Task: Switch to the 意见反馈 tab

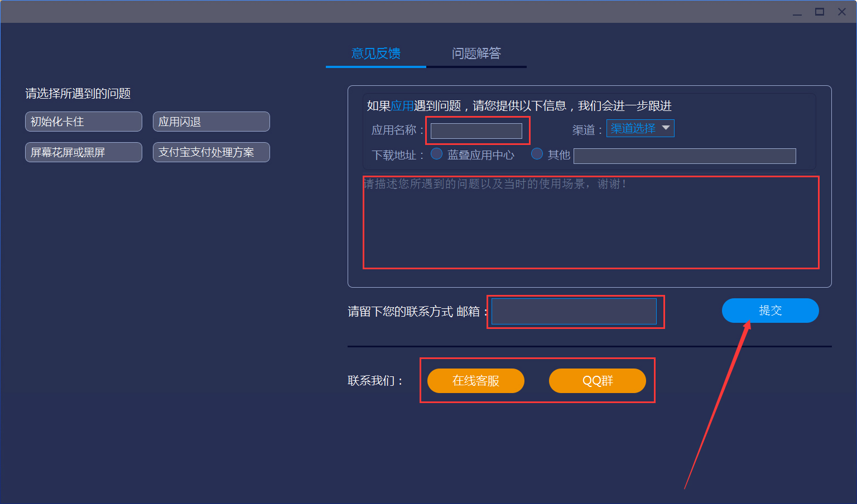Action: pos(375,54)
